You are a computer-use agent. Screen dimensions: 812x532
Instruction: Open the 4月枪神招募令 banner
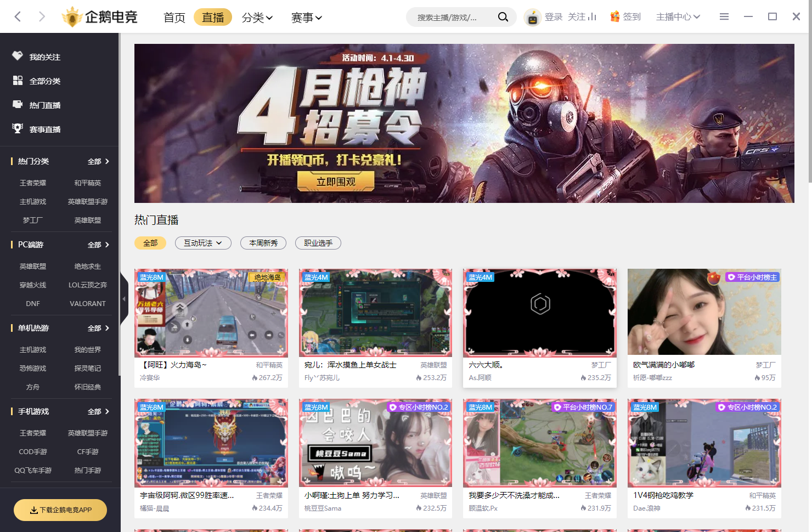(464, 123)
